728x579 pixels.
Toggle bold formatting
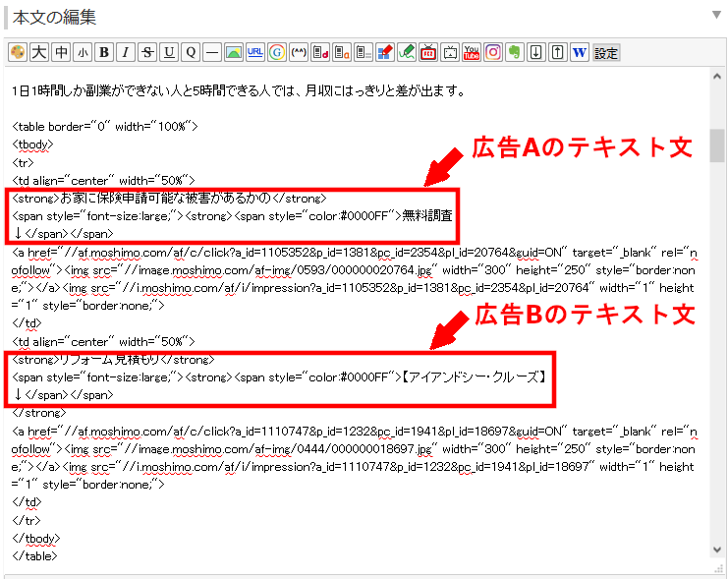104,52
